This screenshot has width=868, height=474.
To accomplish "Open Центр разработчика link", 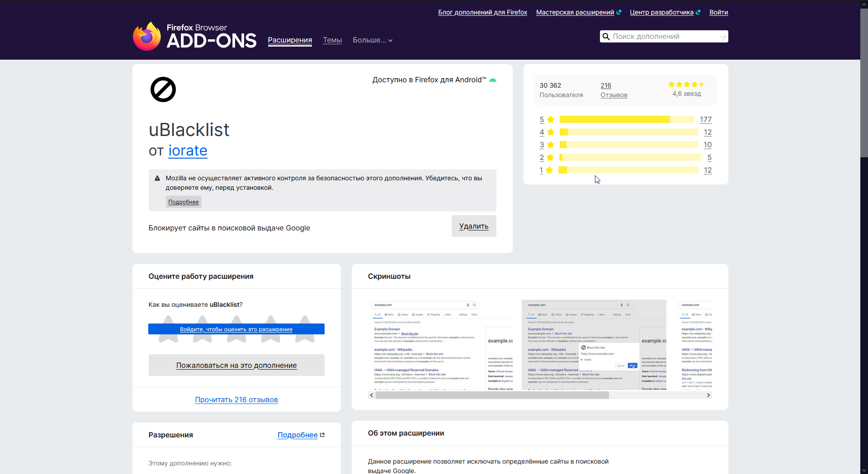I will click(665, 12).
